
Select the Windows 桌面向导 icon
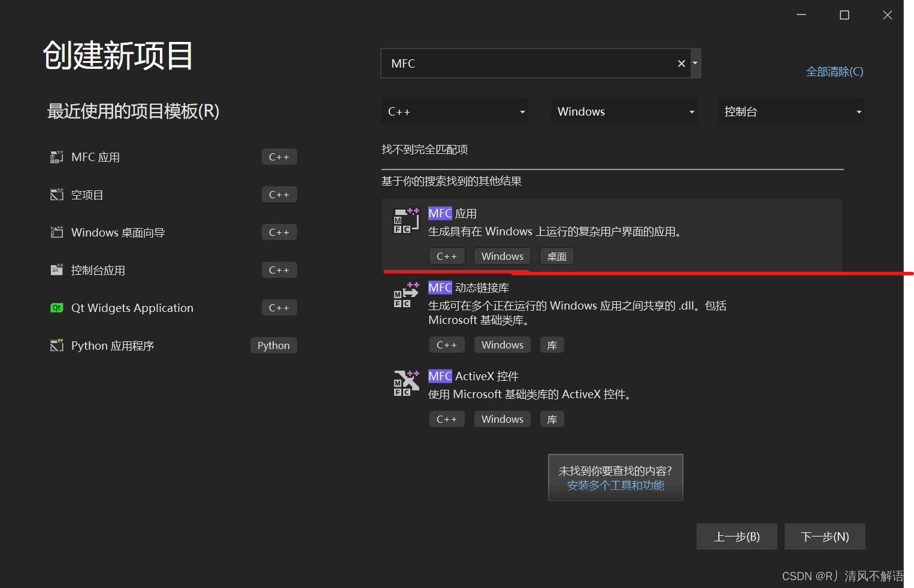[56, 232]
